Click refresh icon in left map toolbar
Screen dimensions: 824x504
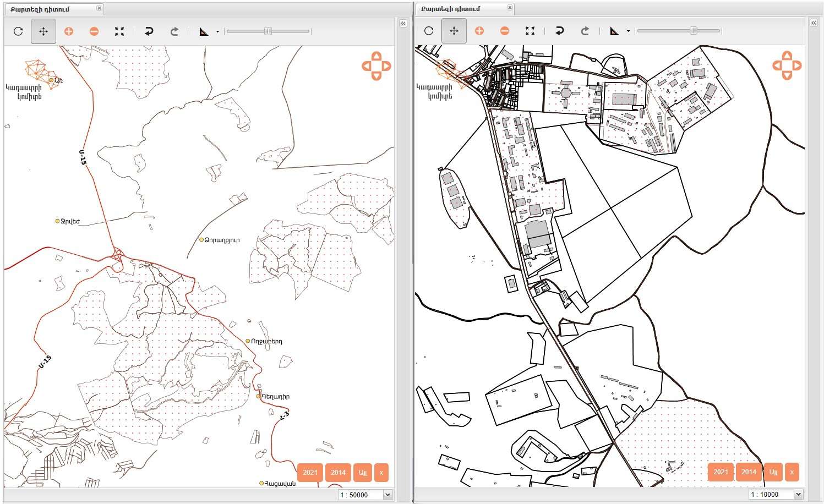(x=18, y=31)
